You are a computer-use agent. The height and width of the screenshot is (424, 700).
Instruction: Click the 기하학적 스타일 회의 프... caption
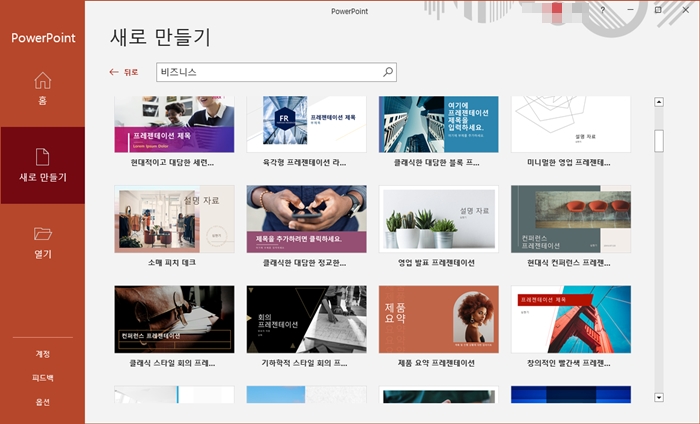click(304, 363)
